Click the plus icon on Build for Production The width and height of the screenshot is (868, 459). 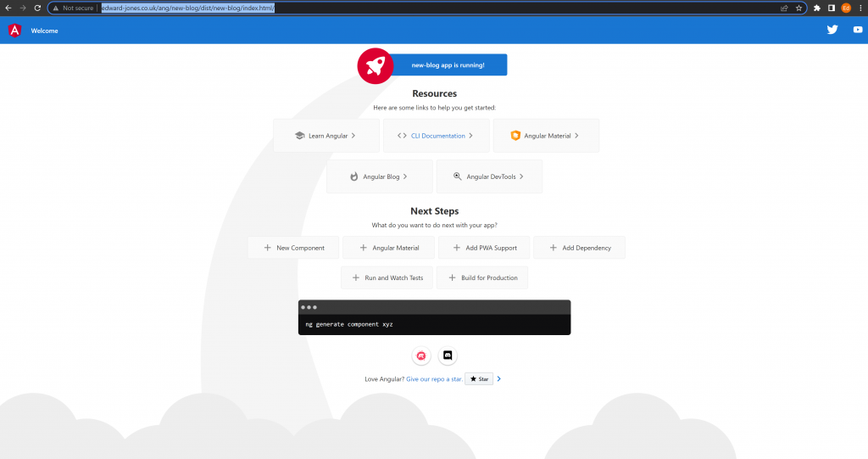coord(453,277)
